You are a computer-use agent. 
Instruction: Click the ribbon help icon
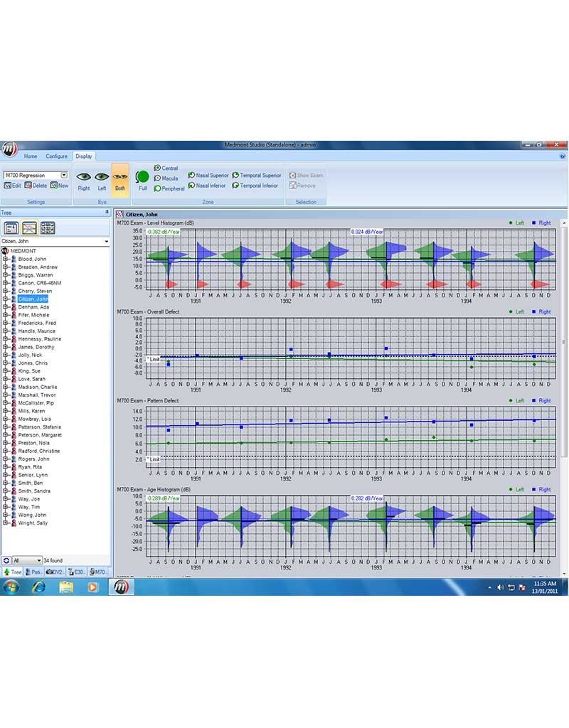coord(563,156)
